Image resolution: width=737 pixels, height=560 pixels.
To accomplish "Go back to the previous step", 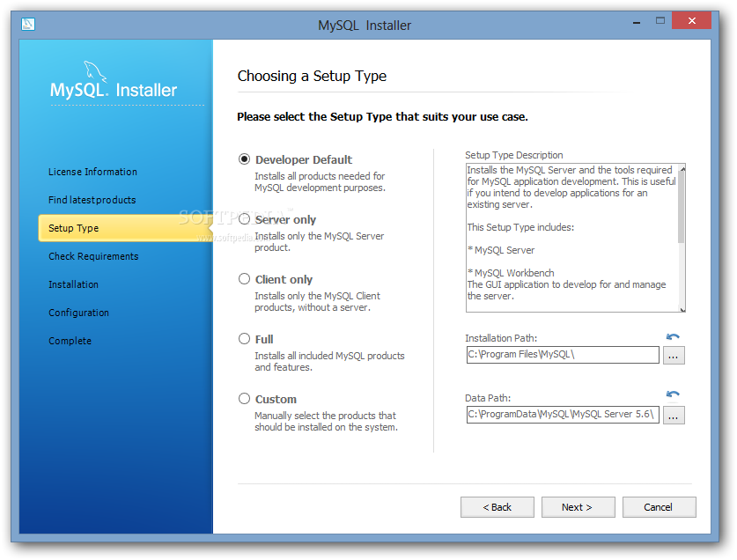I will [497, 507].
